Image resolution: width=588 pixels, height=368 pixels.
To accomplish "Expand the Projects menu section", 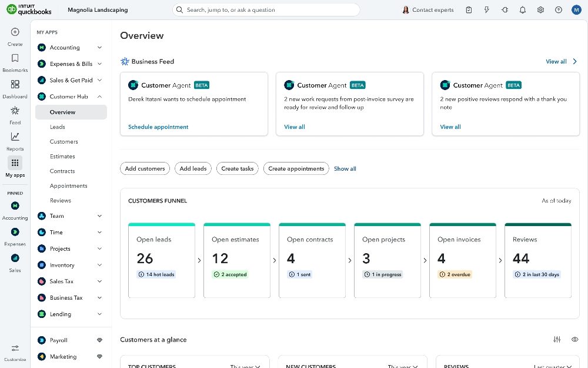I will (99, 249).
